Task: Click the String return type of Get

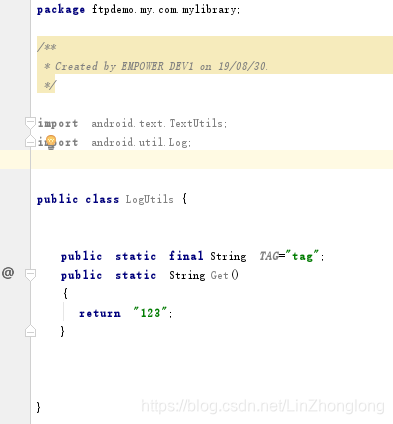Action: click(x=187, y=275)
